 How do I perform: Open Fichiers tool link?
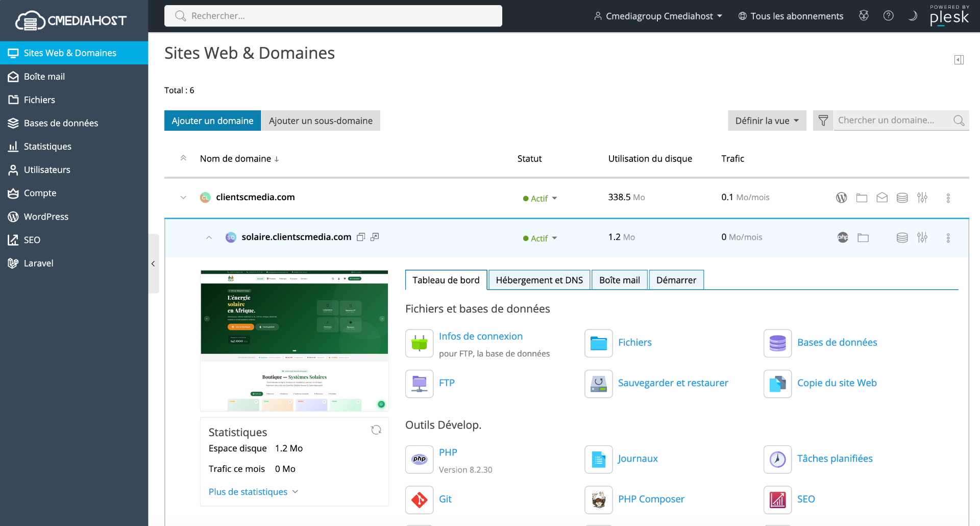634,343
